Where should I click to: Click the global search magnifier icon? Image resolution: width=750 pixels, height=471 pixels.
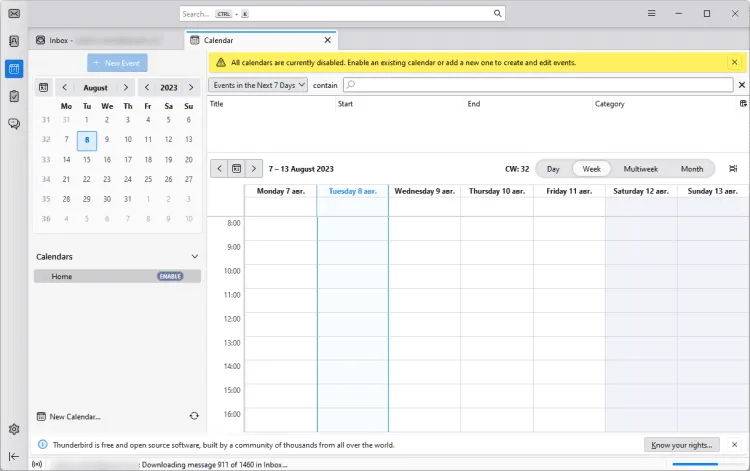(497, 13)
